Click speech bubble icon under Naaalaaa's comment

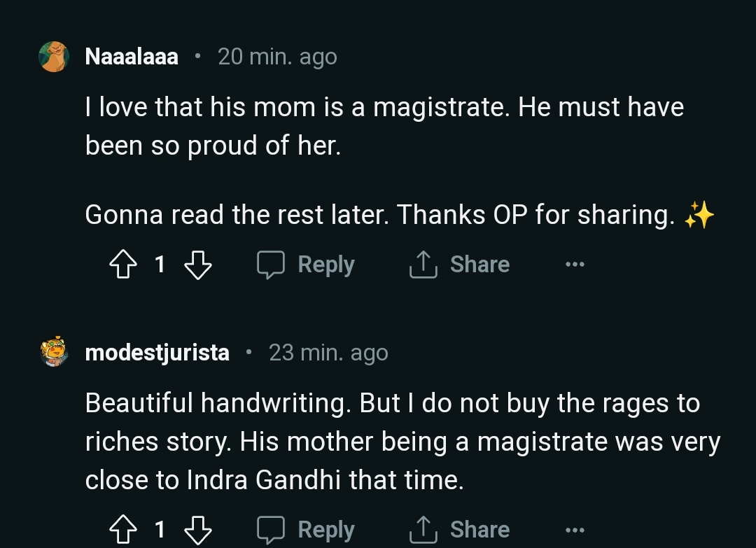point(270,265)
